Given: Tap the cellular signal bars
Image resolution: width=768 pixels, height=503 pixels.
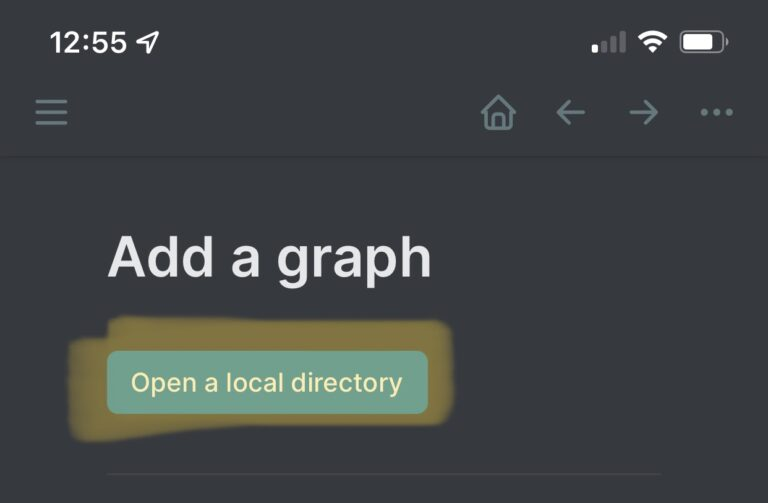Looking at the screenshot, I should tap(609, 42).
